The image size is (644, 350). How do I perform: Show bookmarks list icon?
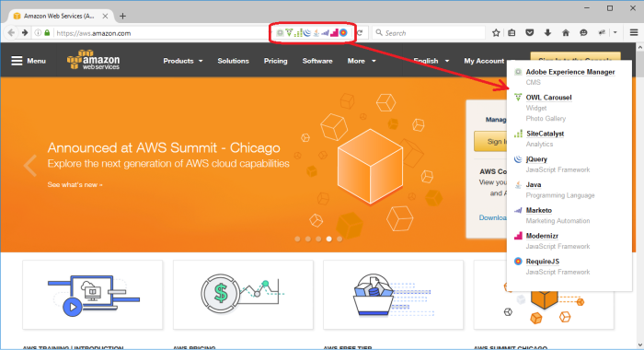[x=512, y=33]
